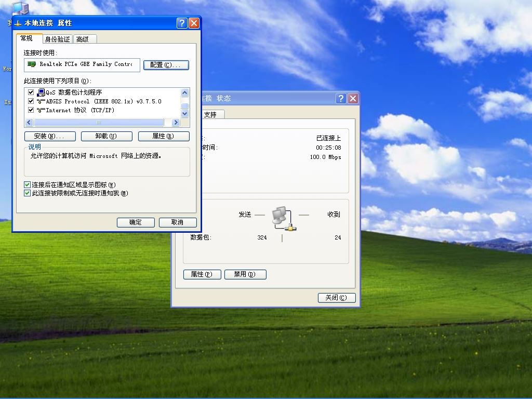The width and height of the screenshot is (532, 399).
Task: Click help icon in 状态 window title
Action: click(341, 98)
